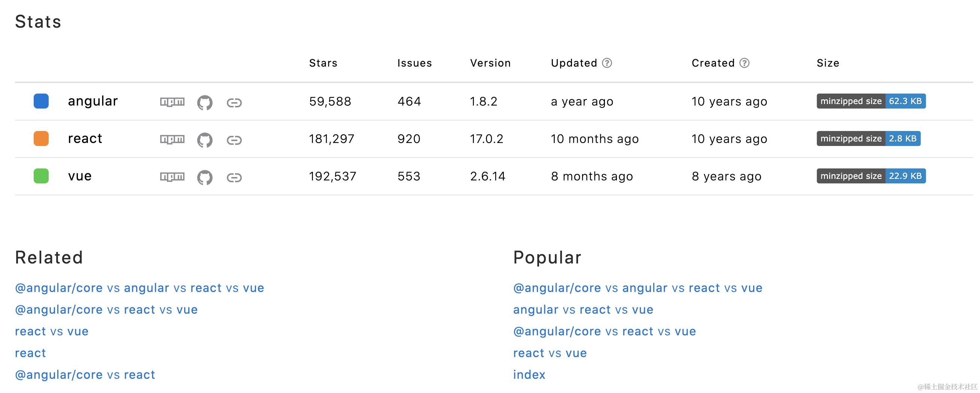Click vue's star count 192,537
The height and width of the screenshot is (393, 980).
click(332, 176)
